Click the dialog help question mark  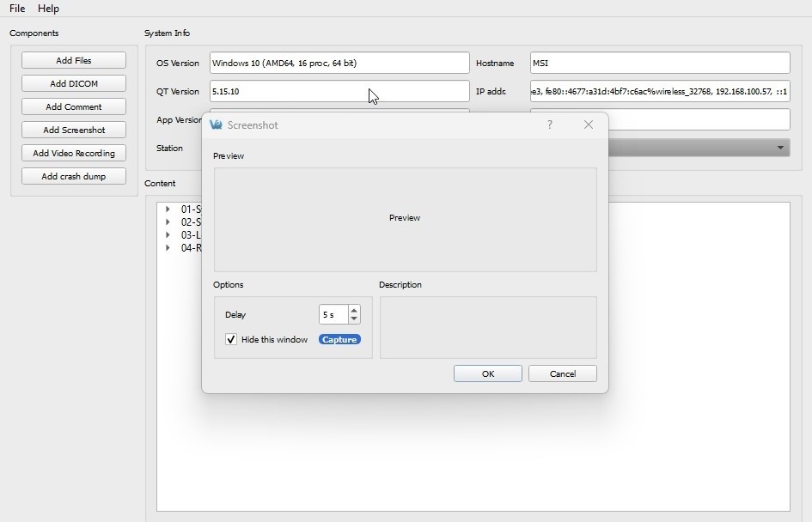coord(550,125)
